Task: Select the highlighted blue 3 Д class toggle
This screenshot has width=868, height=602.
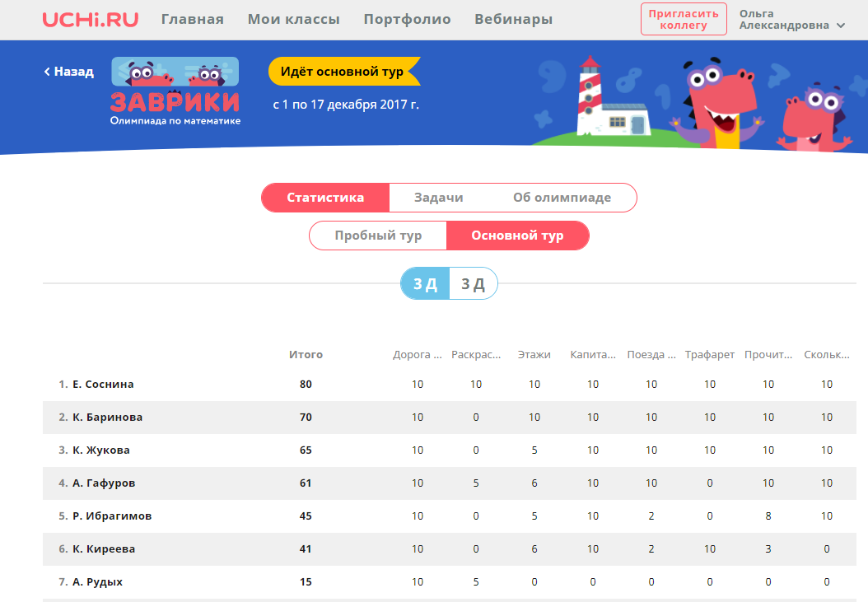Action: (425, 283)
